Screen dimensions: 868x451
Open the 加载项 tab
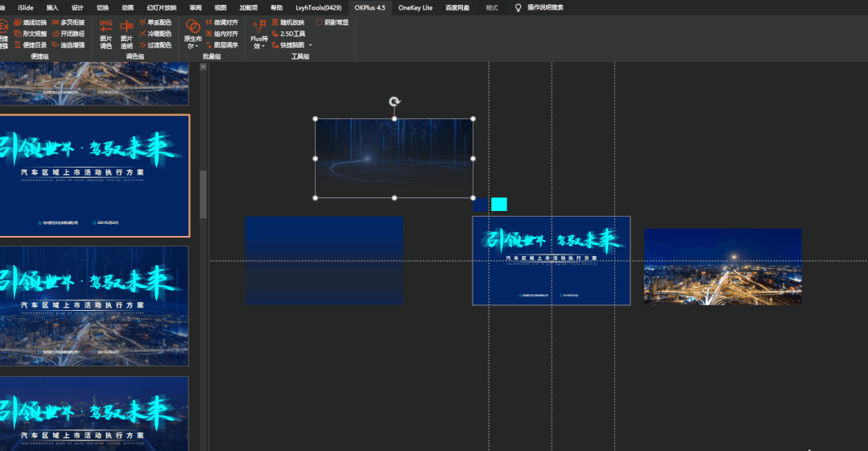(249, 8)
